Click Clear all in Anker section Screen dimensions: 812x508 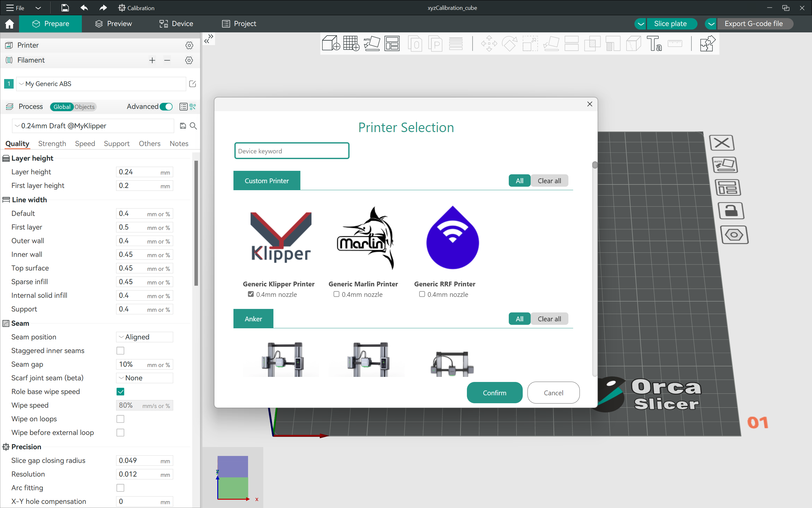549,319
